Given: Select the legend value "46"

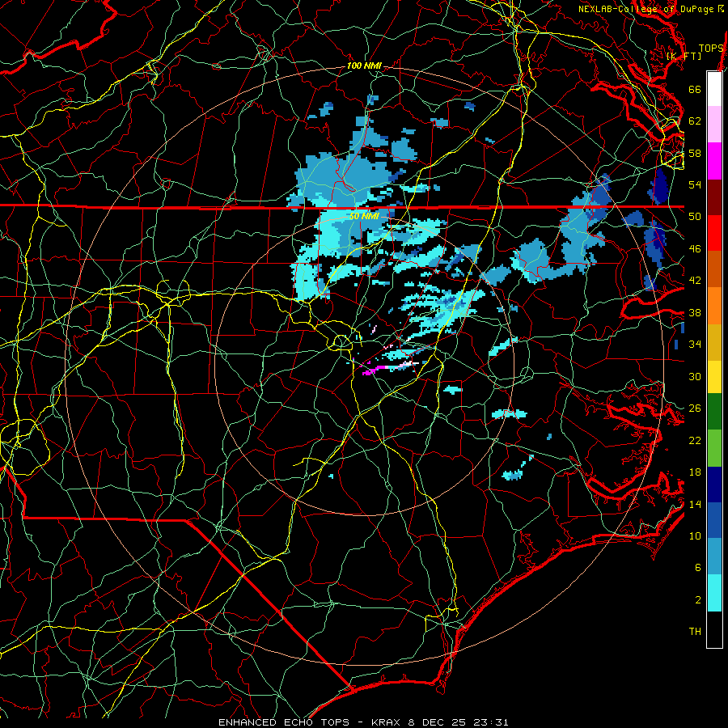Looking at the screenshot, I should point(695,249).
